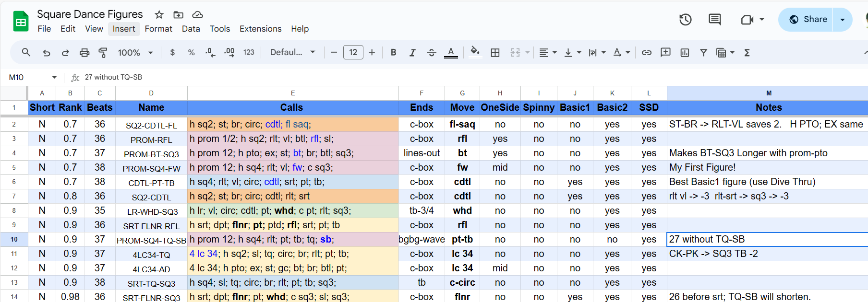The width and height of the screenshot is (868, 302).
Task: Open the camera meeting dropdown arrow
Action: [762, 20]
